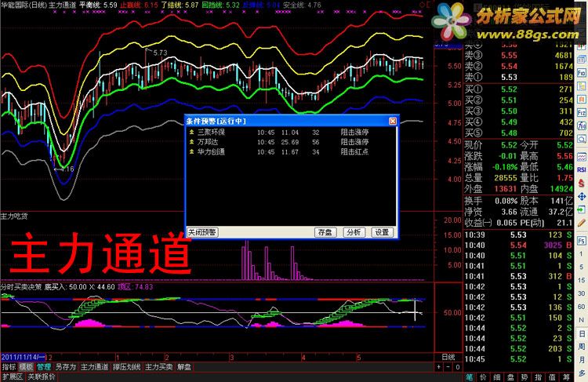This screenshot has width=588, height=382.
Task: Click the magnifier search icon in sidebar
Action: pos(581,140)
